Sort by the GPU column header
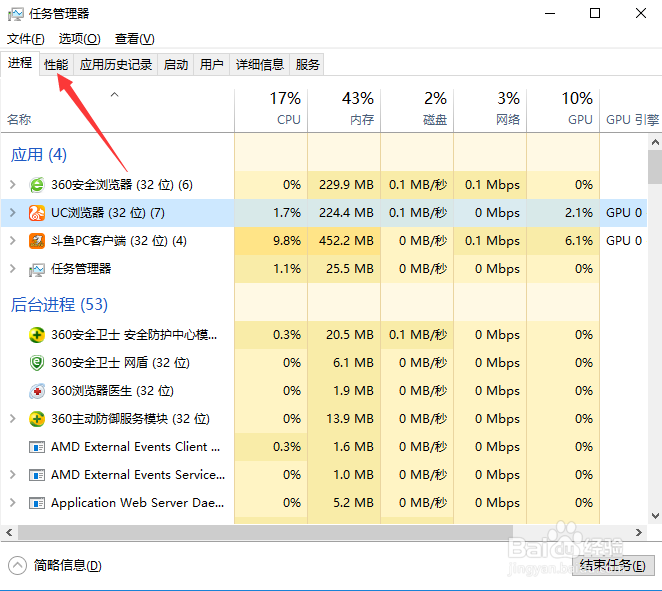This screenshot has width=662, height=591. click(x=563, y=110)
